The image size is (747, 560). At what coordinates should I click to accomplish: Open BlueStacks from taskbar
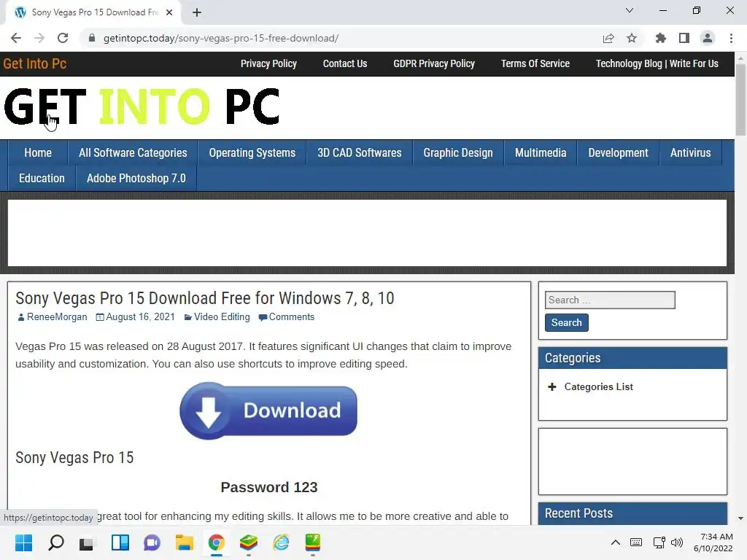[x=249, y=542]
